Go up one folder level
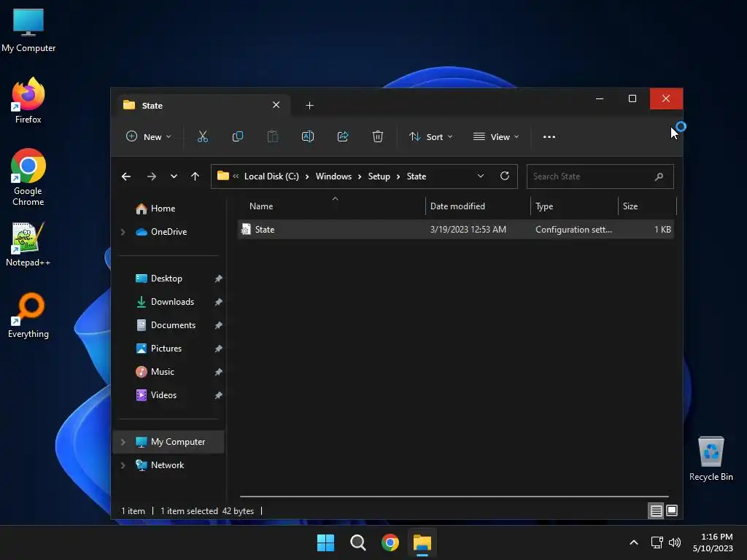Screen dimensions: 747x560 195,176
